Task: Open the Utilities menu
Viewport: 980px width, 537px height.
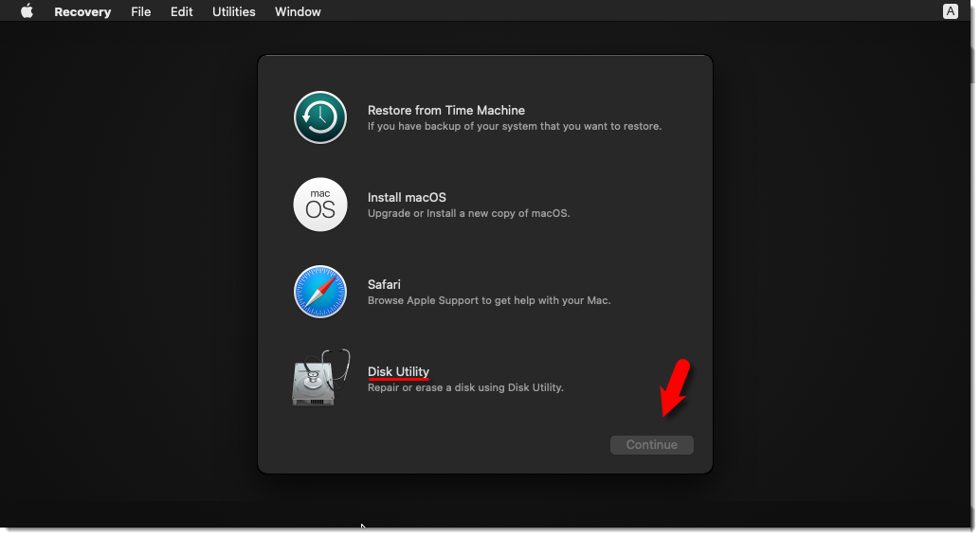Action: [x=234, y=12]
